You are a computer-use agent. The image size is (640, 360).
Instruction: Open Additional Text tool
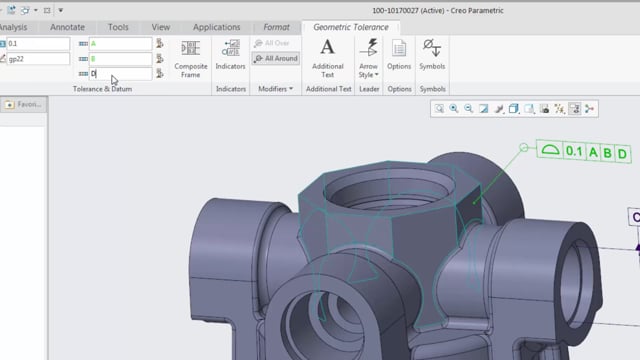point(327,58)
